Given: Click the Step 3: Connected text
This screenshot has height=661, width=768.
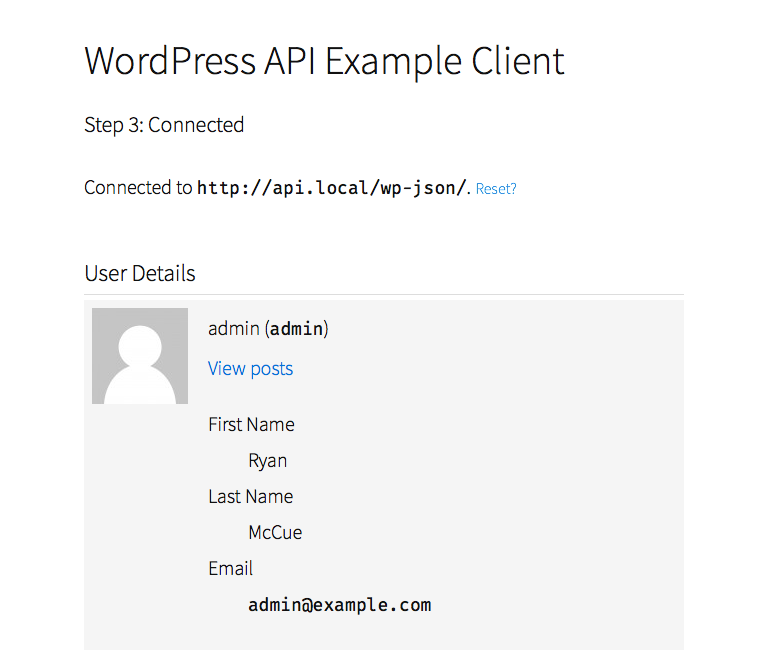Looking at the screenshot, I should tap(164, 125).
